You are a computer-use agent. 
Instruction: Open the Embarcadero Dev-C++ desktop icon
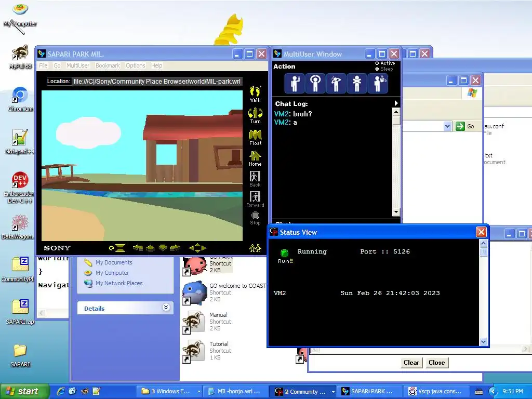tap(19, 187)
